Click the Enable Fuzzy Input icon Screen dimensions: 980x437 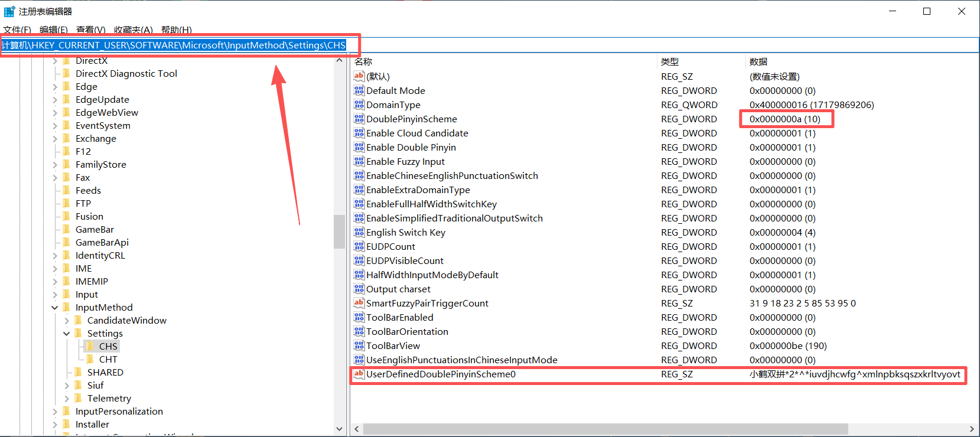click(x=359, y=161)
